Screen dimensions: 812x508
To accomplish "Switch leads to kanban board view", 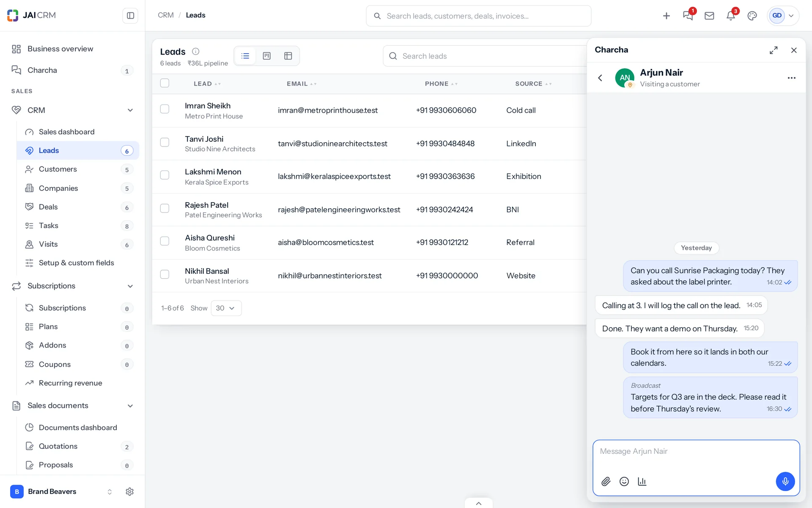I will [x=266, y=56].
